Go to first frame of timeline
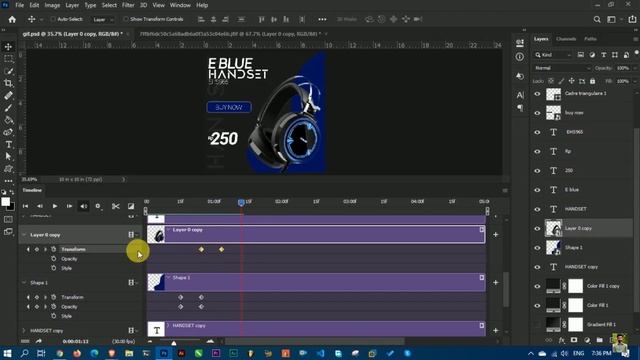The width and height of the screenshot is (640, 360). click(x=25, y=206)
